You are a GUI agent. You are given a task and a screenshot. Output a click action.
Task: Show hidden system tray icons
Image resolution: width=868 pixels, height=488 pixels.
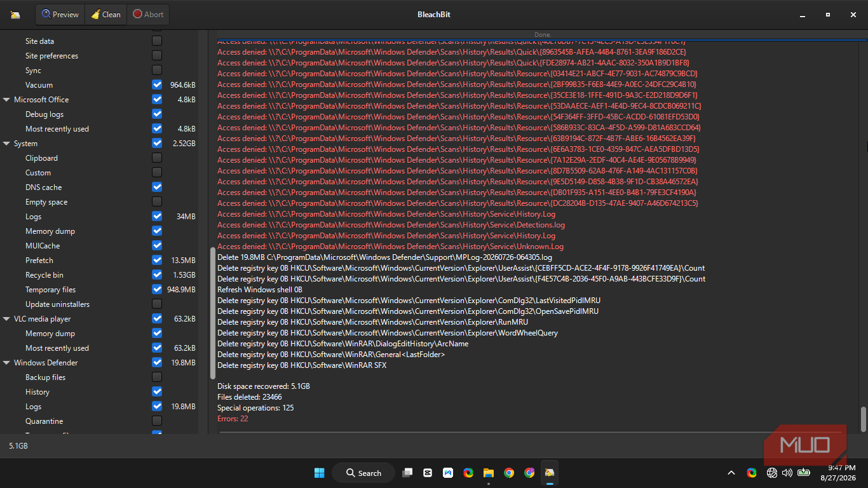[x=731, y=473]
